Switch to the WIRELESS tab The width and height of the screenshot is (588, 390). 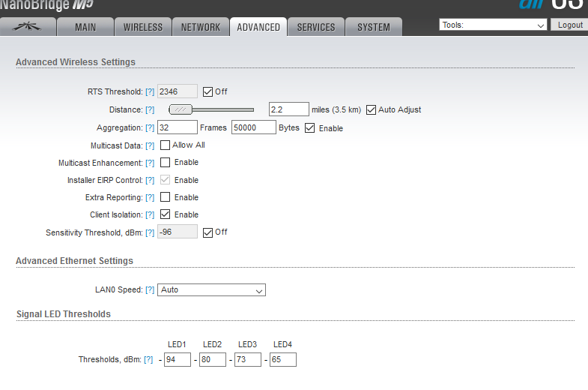142,27
